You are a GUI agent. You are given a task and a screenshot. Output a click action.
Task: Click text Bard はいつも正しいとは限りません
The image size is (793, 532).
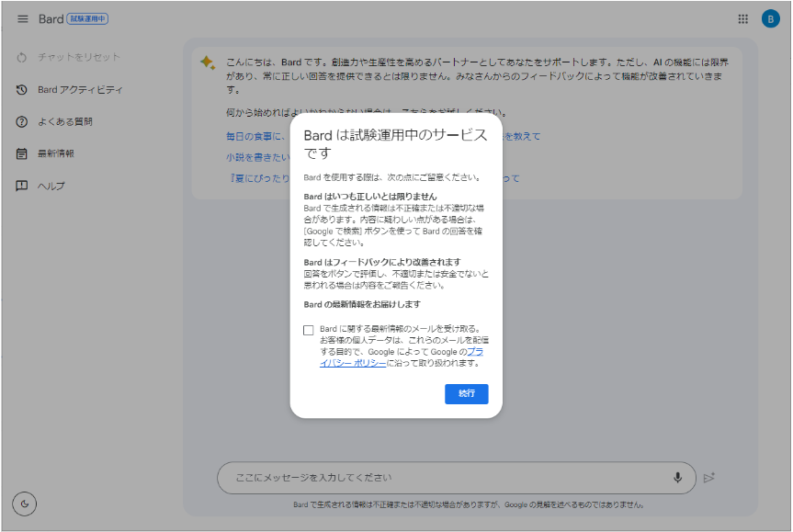tap(370, 197)
